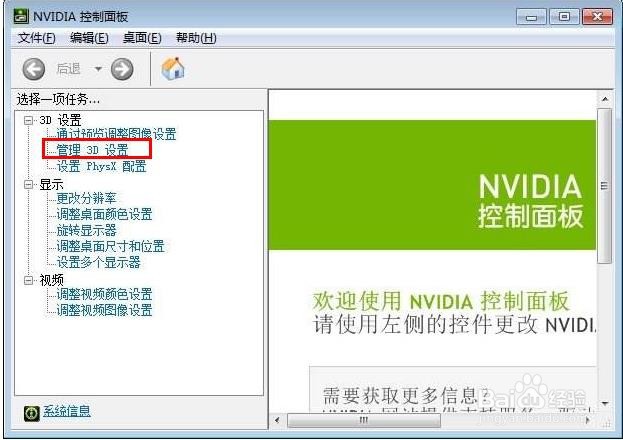Select 调整视频颜色设置

(x=104, y=295)
